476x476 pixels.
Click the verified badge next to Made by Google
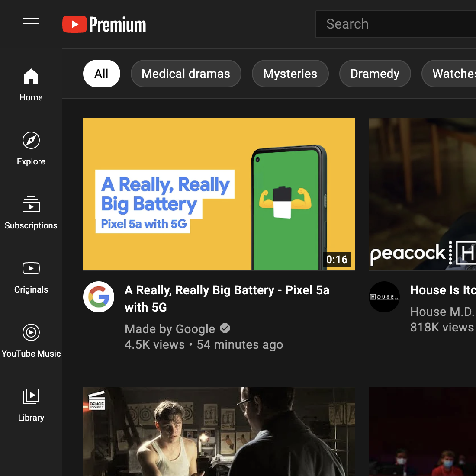click(x=225, y=328)
